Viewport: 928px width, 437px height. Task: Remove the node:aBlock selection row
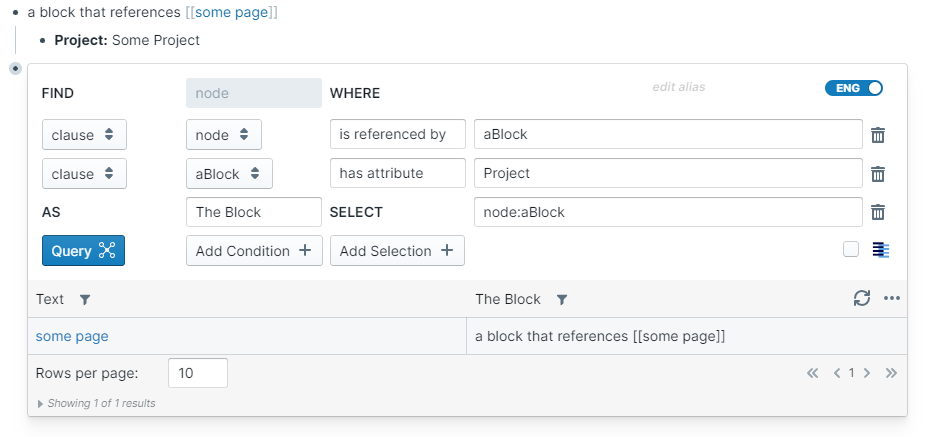[x=878, y=212]
